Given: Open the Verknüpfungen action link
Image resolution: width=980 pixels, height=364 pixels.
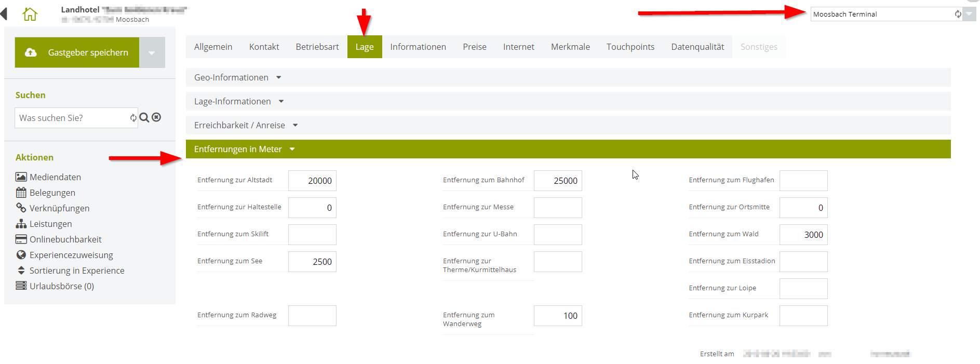Looking at the screenshot, I should 59,208.
